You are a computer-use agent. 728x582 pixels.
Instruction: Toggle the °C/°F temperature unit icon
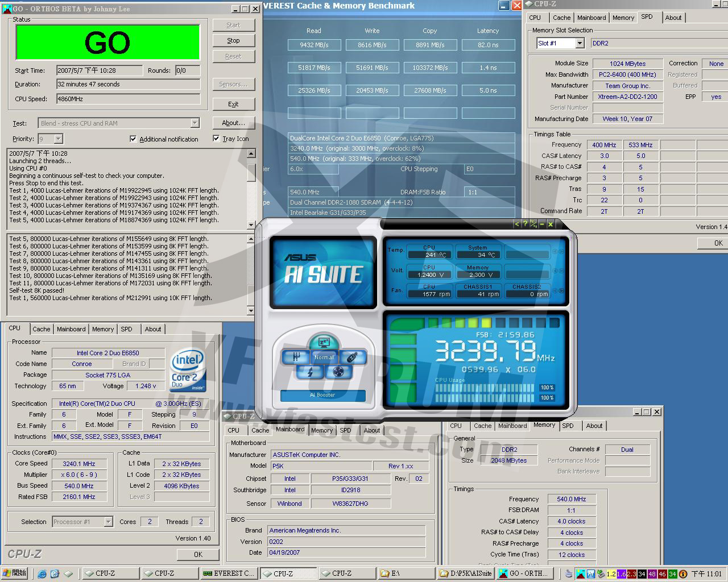coord(533,224)
